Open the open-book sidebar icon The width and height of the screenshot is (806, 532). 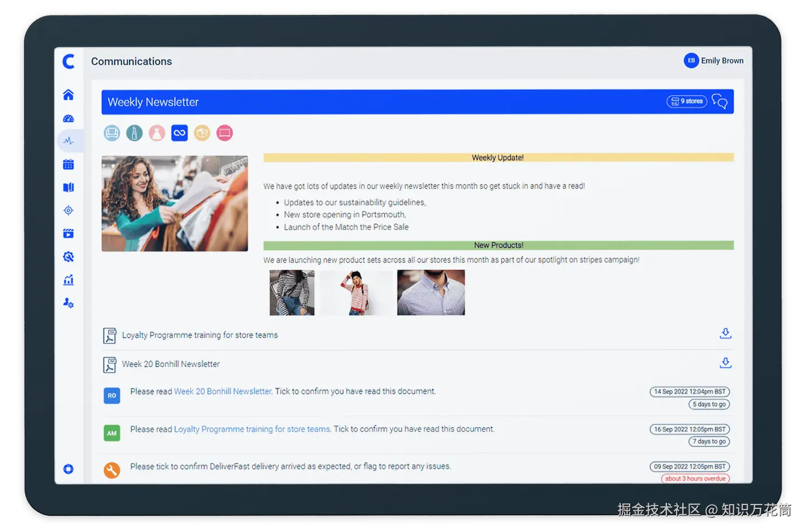[68, 187]
